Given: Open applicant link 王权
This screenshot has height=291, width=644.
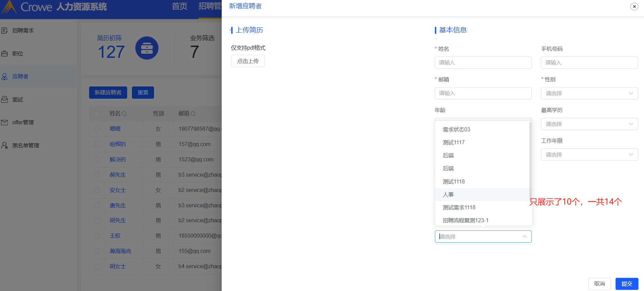Looking at the screenshot, I should (x=115, y=236).
